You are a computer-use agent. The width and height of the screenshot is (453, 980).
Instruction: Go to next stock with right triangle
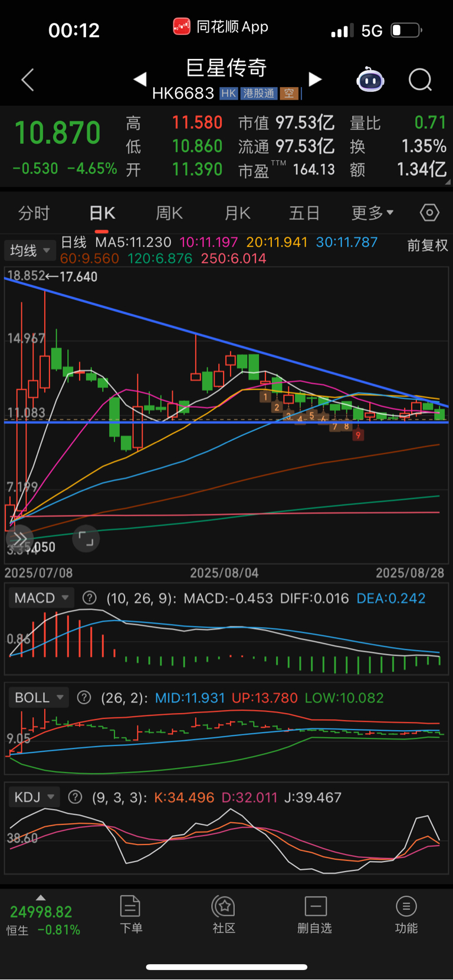coord(316,79)
